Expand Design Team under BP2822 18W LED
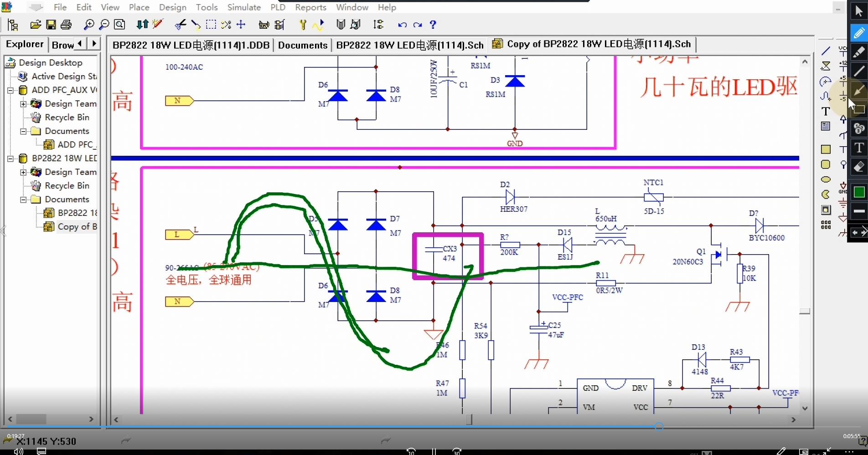868x455 pixels. 23,172
